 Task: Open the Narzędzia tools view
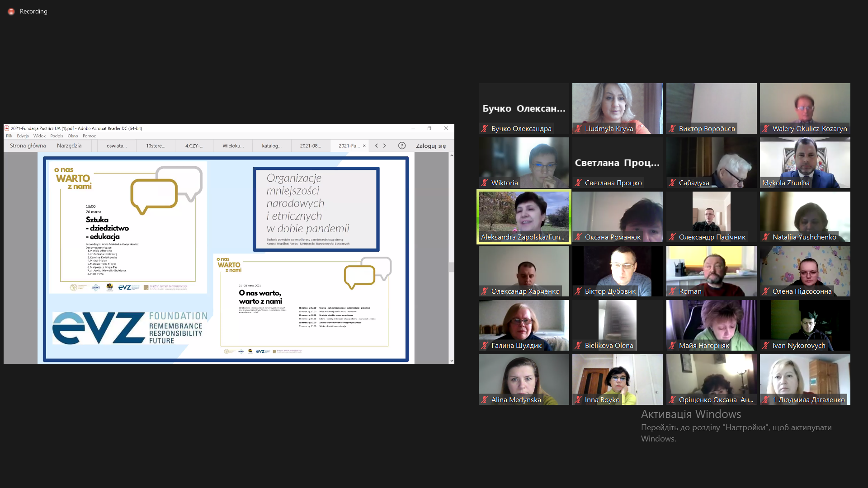pyautogui.click(x=69, y=145)
